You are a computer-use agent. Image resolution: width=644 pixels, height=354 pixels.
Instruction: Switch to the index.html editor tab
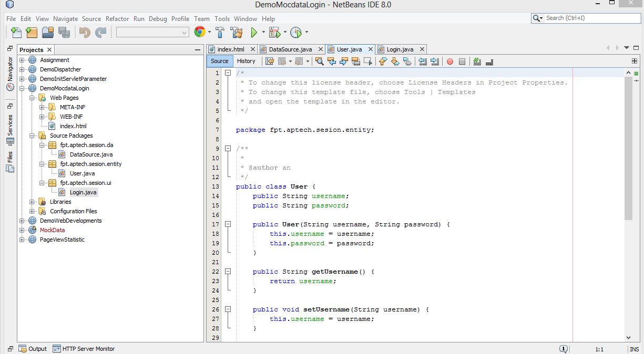coord(231,49)
